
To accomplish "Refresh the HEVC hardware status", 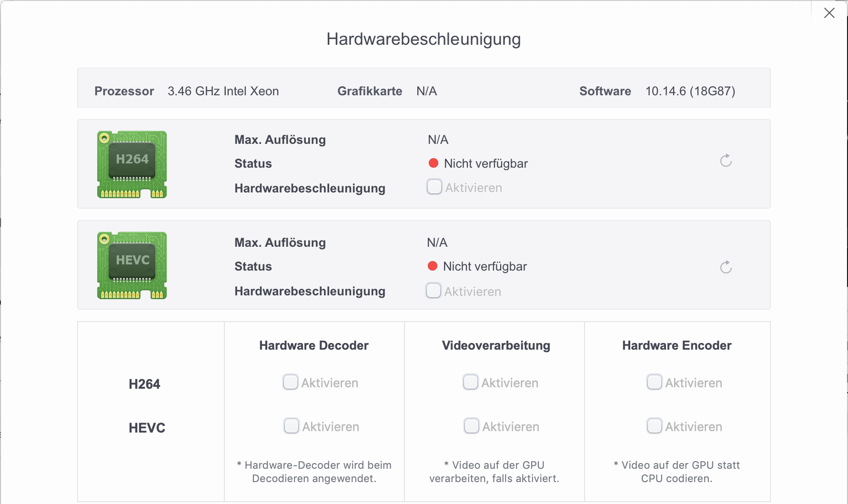I will click(726, 267).
